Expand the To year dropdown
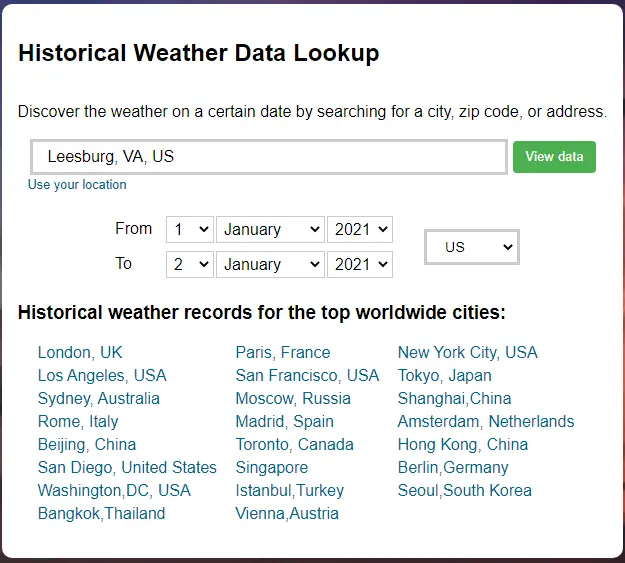This screenshot has width=625, height=563. coord(359,264)
